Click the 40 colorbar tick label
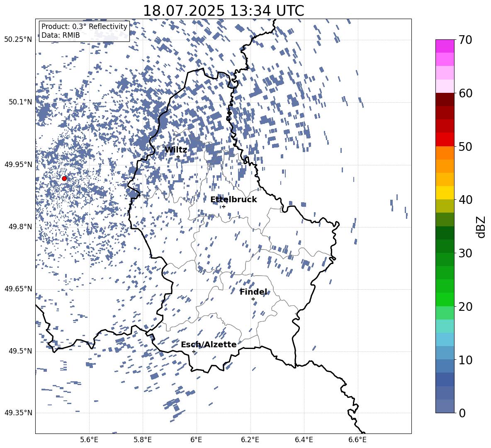The image size is (491, 448). tap(465, 200)
